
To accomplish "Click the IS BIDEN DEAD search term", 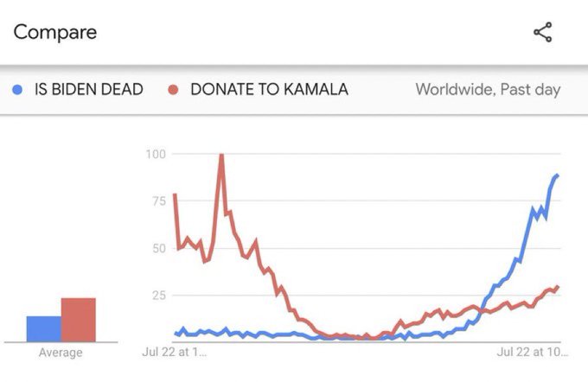I will point(88,90).
